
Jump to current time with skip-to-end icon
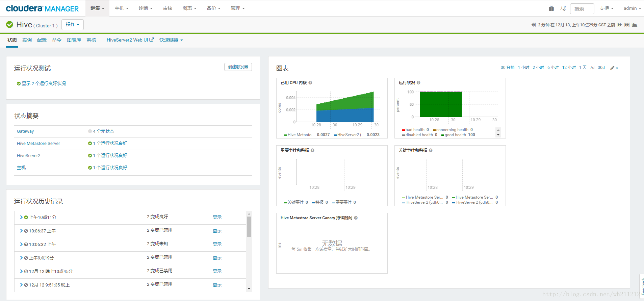point(627,25)
